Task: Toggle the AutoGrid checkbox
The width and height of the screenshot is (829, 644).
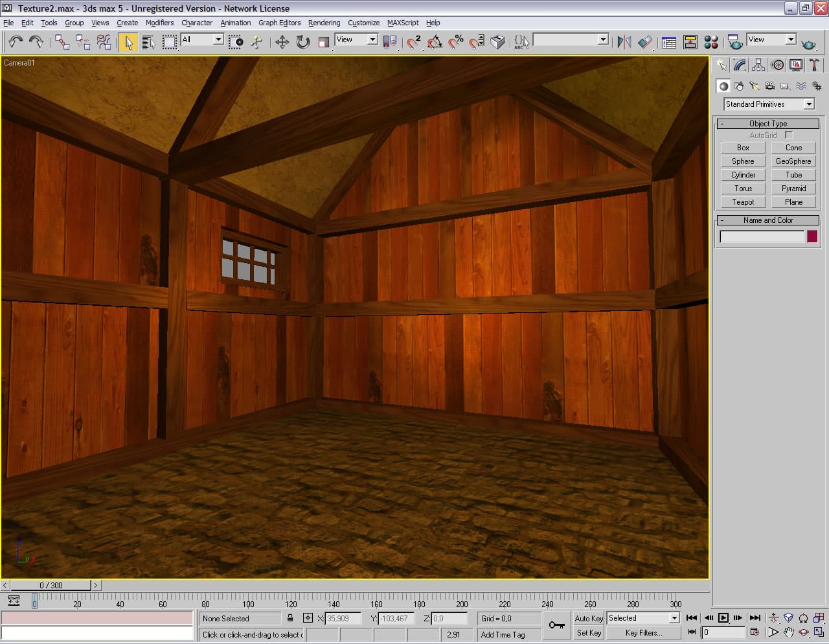Action: pyautogui.click(x=788, y=135)
